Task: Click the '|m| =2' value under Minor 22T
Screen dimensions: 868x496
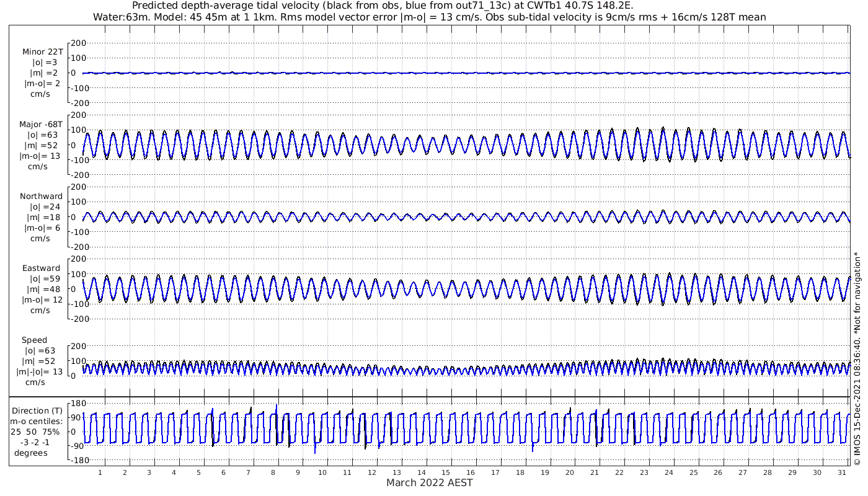Action: tap(45, 73)
